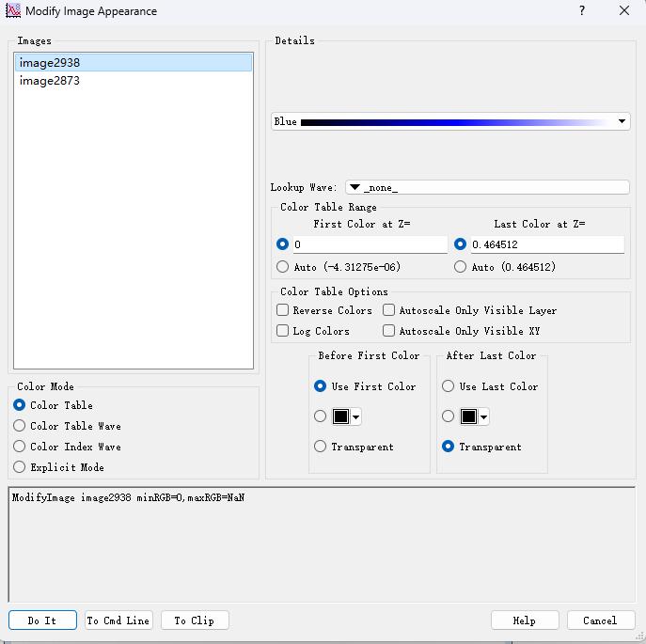Click the To Clip button
Image resolution: width=646 pixels, height=644 pixels.
click(195, 620)
